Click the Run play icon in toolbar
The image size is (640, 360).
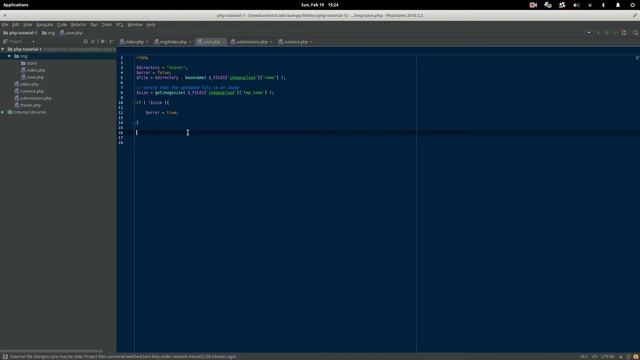(x=598, y=33)
